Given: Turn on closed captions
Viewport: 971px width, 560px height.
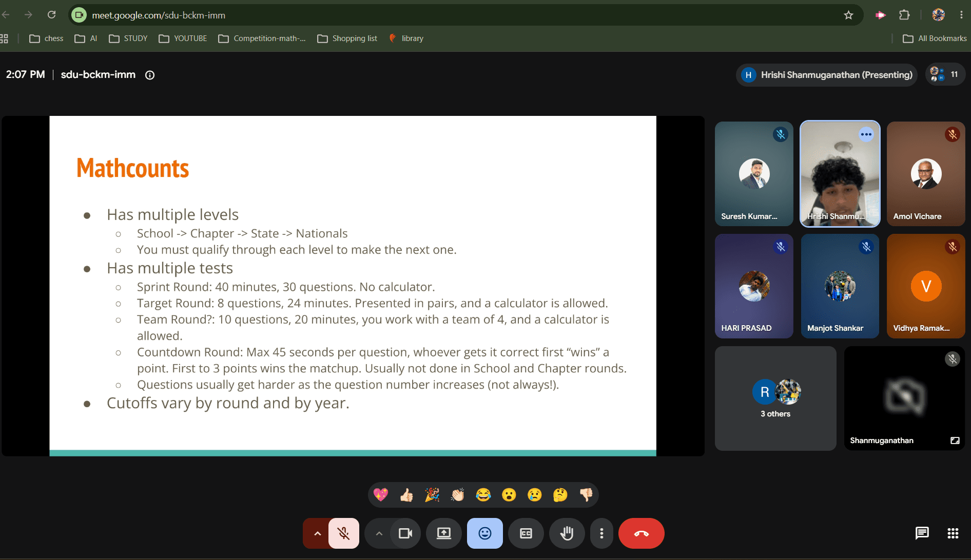Looking at the screenshot, I should click(526, 533).
